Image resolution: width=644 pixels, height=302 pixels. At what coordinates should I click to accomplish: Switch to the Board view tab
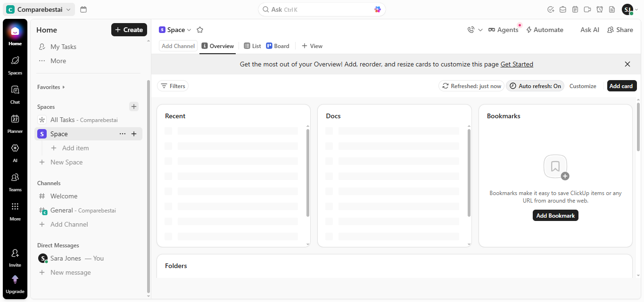[278, 46]
